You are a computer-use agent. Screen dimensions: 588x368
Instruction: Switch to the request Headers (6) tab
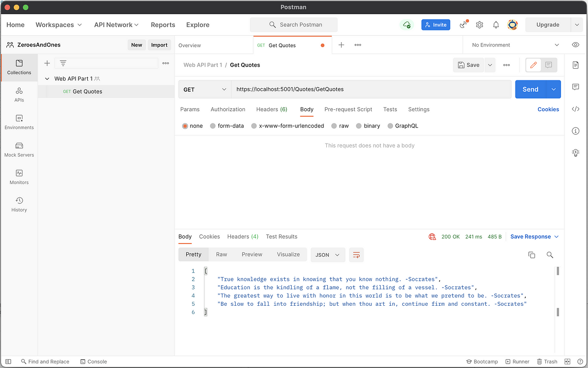pos(271,109)
